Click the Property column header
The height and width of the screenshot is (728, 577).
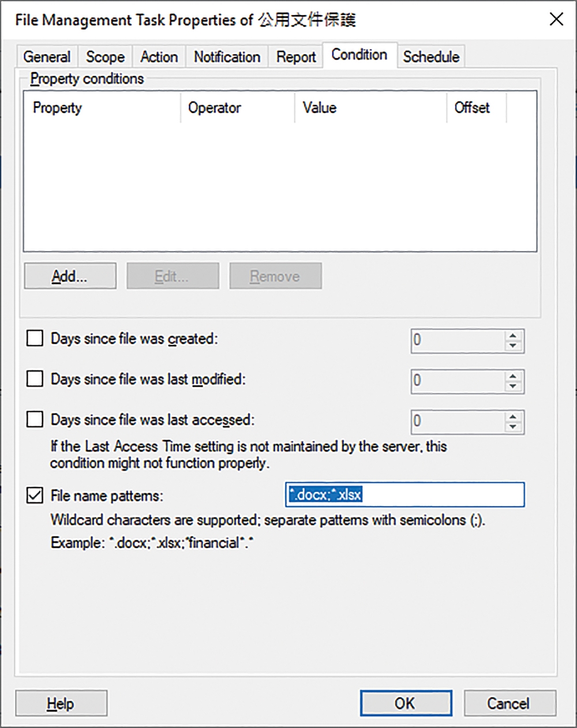[x=102, y=108]
